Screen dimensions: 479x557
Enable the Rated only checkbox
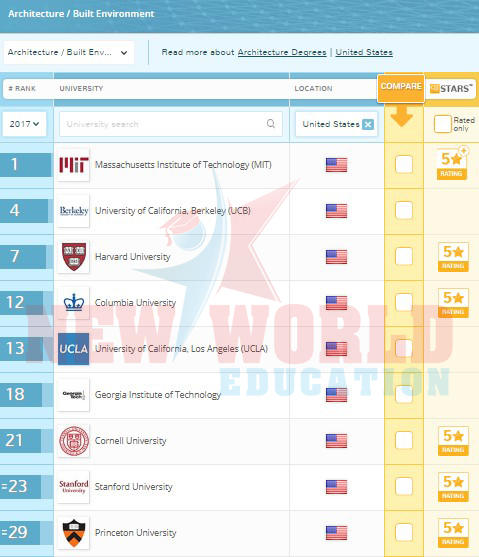coord(442,124)
